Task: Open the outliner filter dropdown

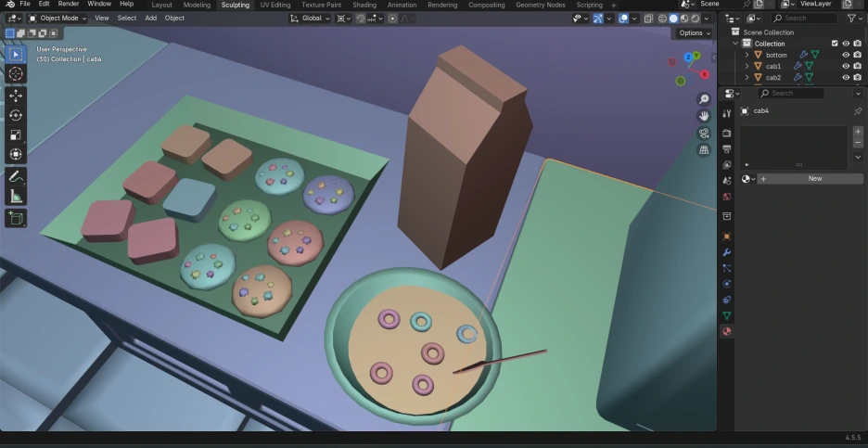Action: [855, 19]
